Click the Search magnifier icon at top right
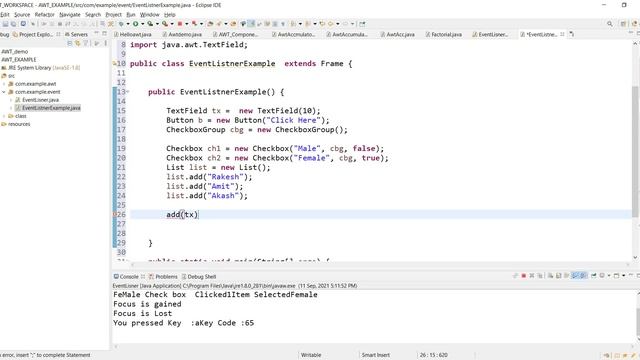Image resolution: width=640 pixels, height=360 pixels. coord(609,24)
